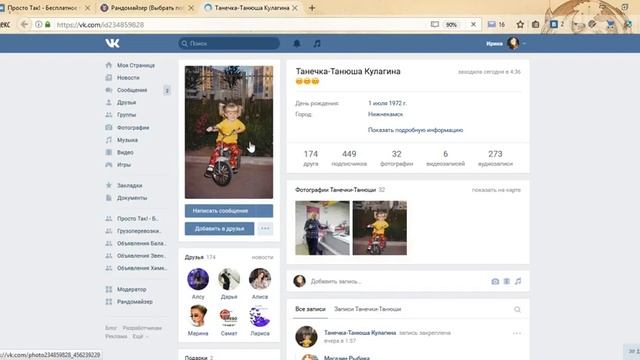This screenshot has width=640, height=360.
Task: Click the profile photo of child on bike
Action: [x=229, y=132]
